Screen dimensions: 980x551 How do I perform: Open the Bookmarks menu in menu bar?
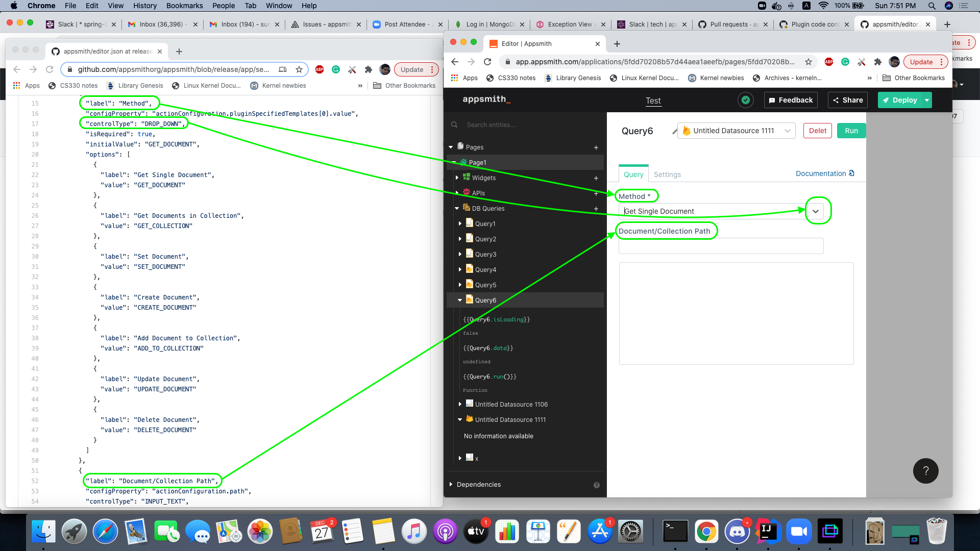184,6
